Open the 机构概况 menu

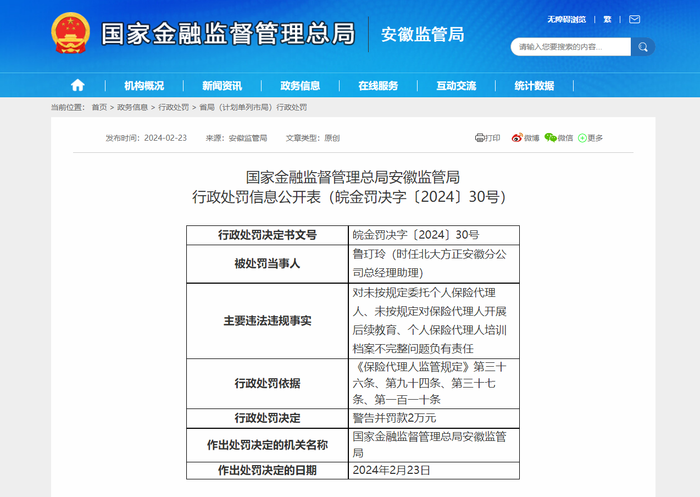144,85
